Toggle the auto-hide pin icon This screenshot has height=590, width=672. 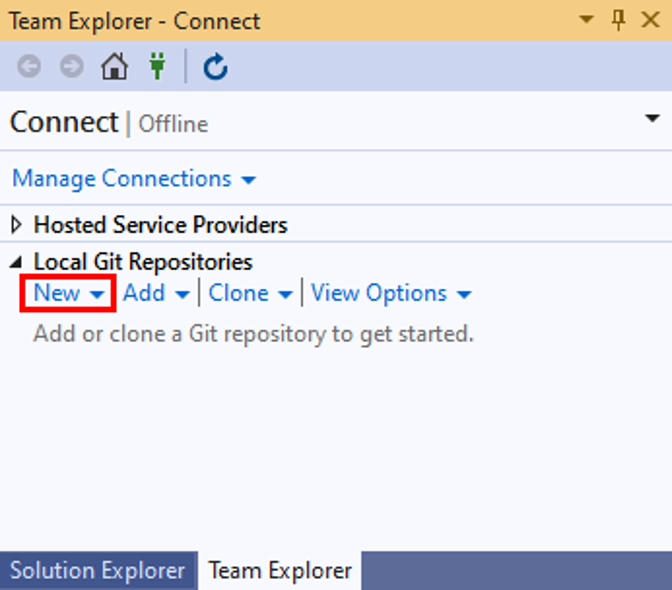tap(618, 20)
